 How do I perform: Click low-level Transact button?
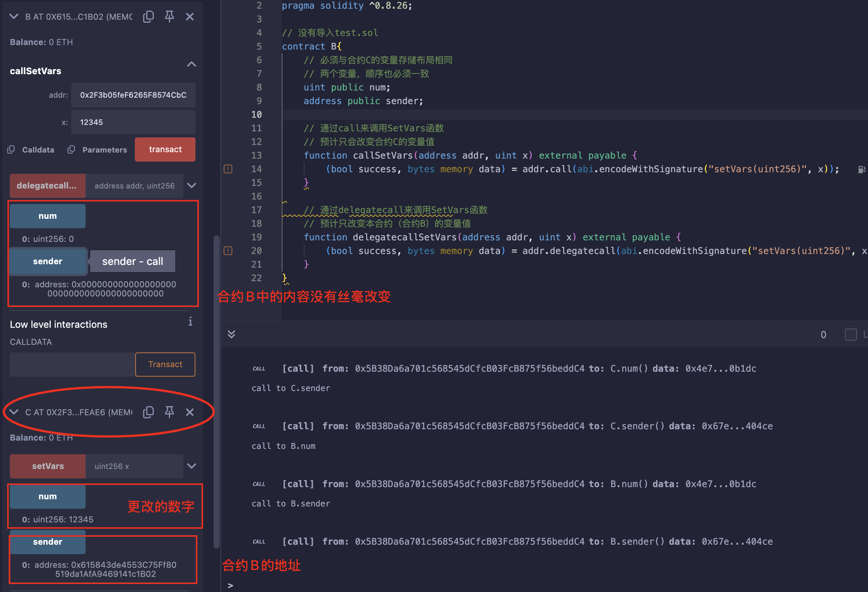165,365
